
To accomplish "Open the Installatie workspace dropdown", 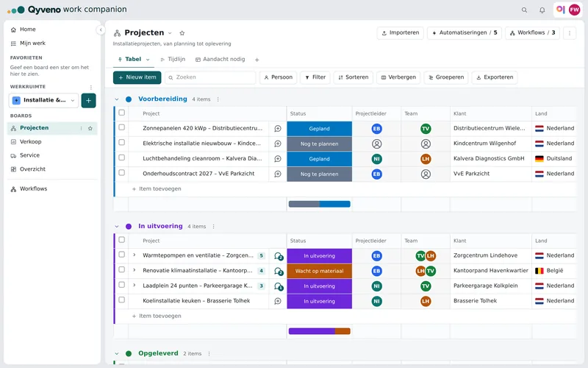I will coord(43,100).
